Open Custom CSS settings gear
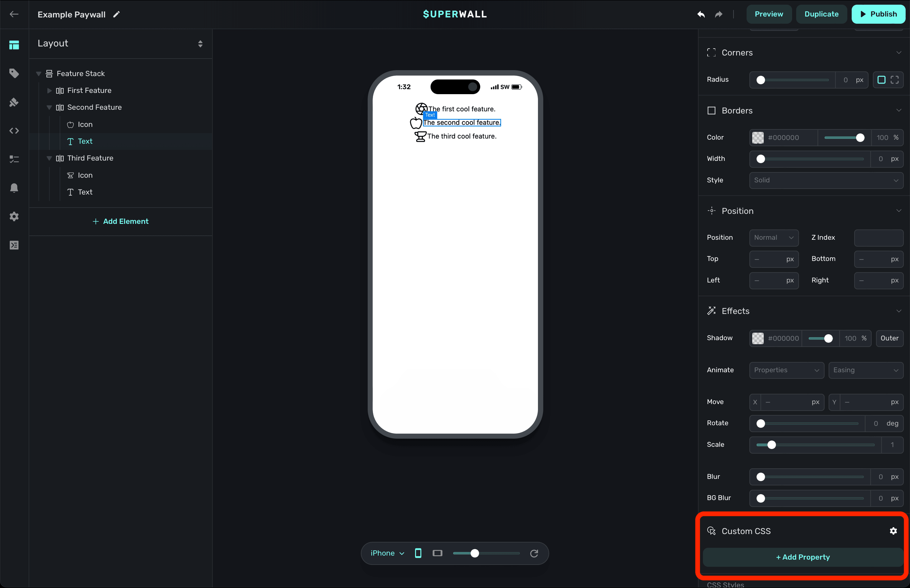Viewport: 910px width, 588px height. click(x=893, y=531)
